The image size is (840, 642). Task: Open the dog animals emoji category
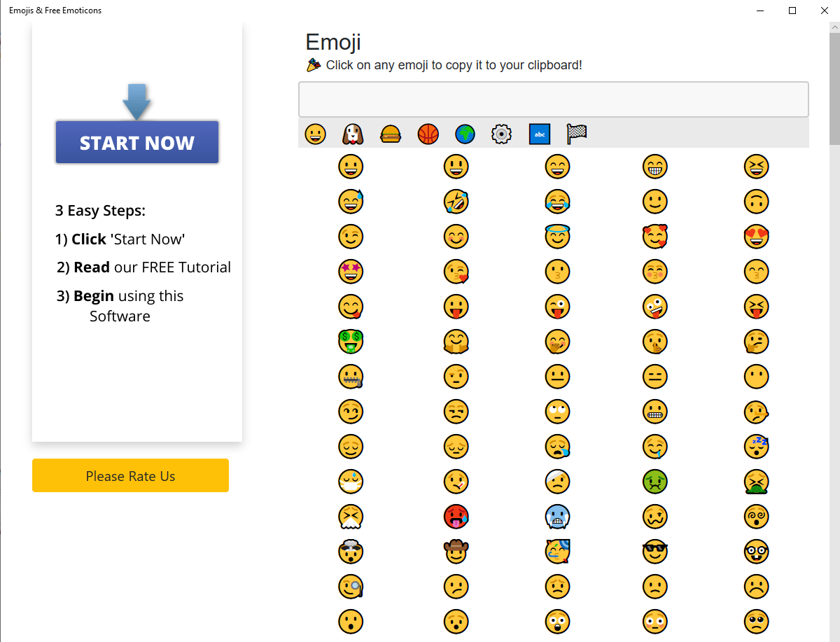pyautogui.click(x=352, y=133)
